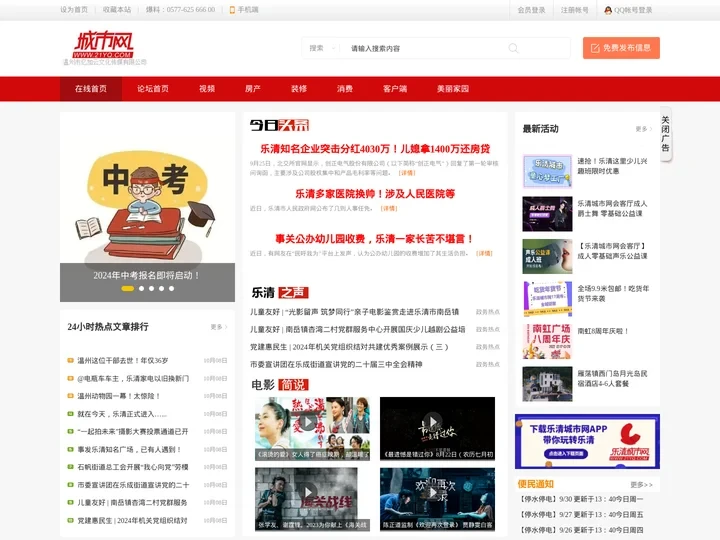Open the 装修 nav tab
This screenshot has height=540, width=720.
click(x=299, y=89)
